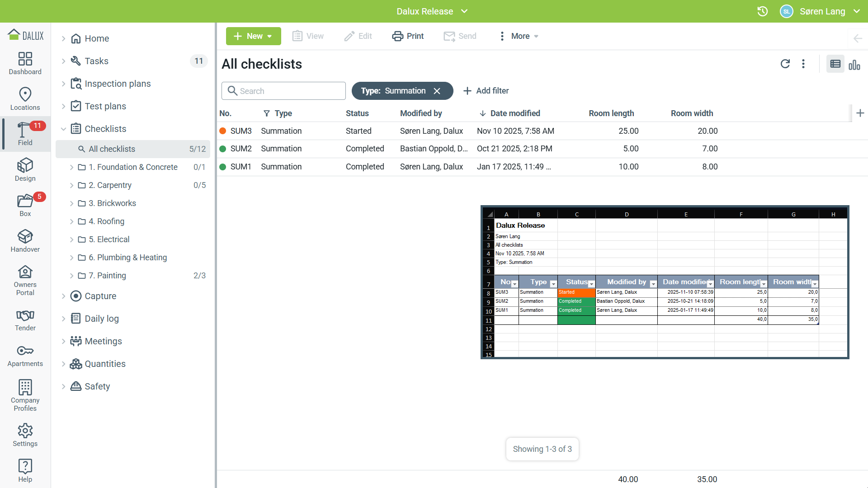Screen dimensions: 868x488
Task: Expand the Home tree node
Action: tap(63, 38)
